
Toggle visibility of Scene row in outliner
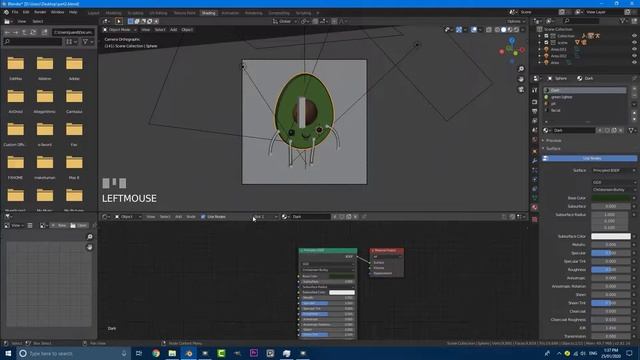634,42
